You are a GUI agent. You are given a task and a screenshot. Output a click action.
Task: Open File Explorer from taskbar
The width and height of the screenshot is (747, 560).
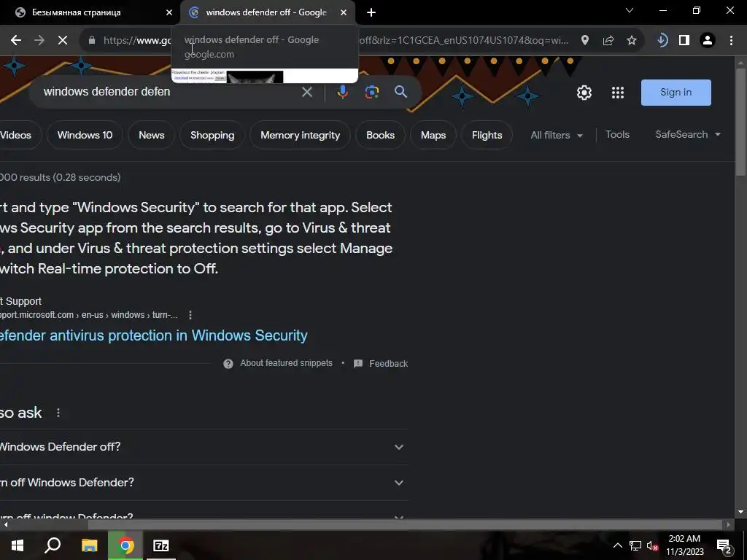[89, 545]
